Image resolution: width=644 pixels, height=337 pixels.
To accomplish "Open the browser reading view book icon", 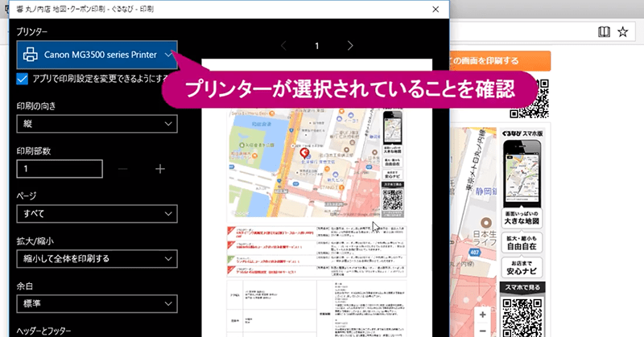I will (604, 31).
